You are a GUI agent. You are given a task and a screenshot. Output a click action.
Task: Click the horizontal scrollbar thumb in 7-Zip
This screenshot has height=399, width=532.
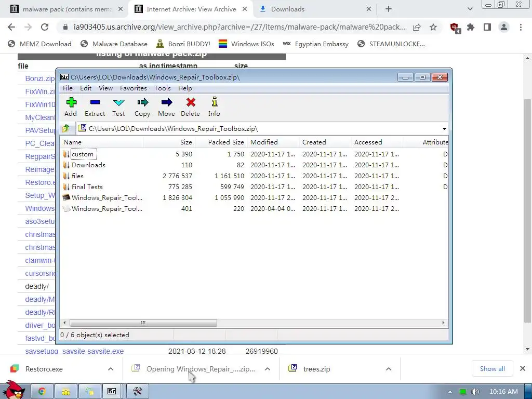click(x=143, y=323)
